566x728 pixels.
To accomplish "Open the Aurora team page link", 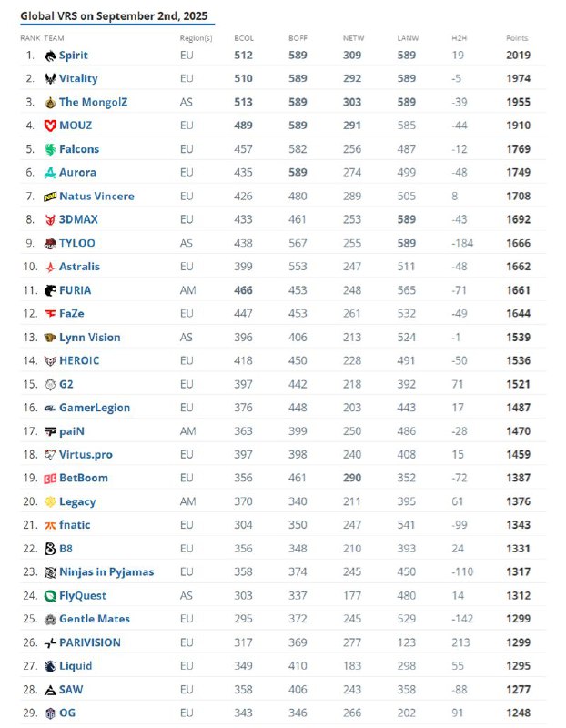I will [77, 173].
